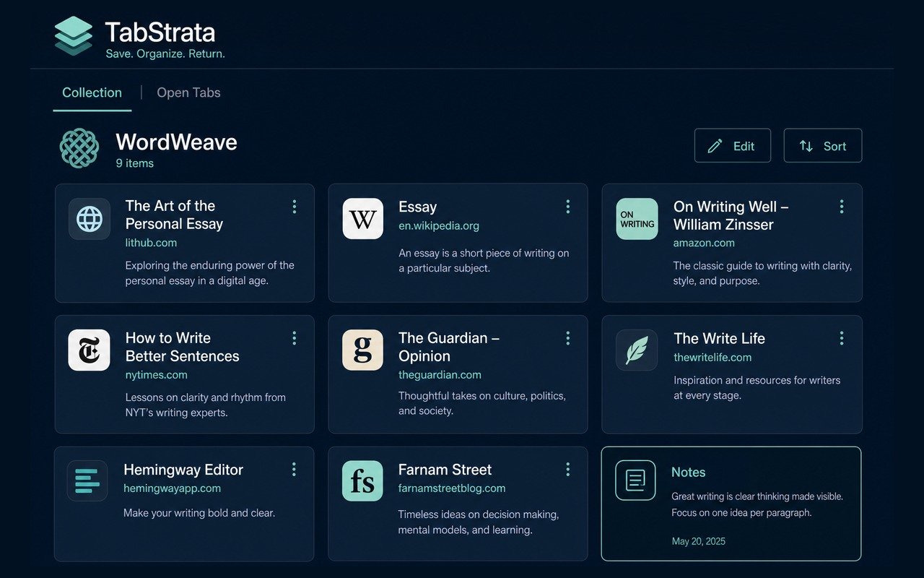Click the "Essay" card title
Screen dimensions: 924x578
tap(417, 207)
